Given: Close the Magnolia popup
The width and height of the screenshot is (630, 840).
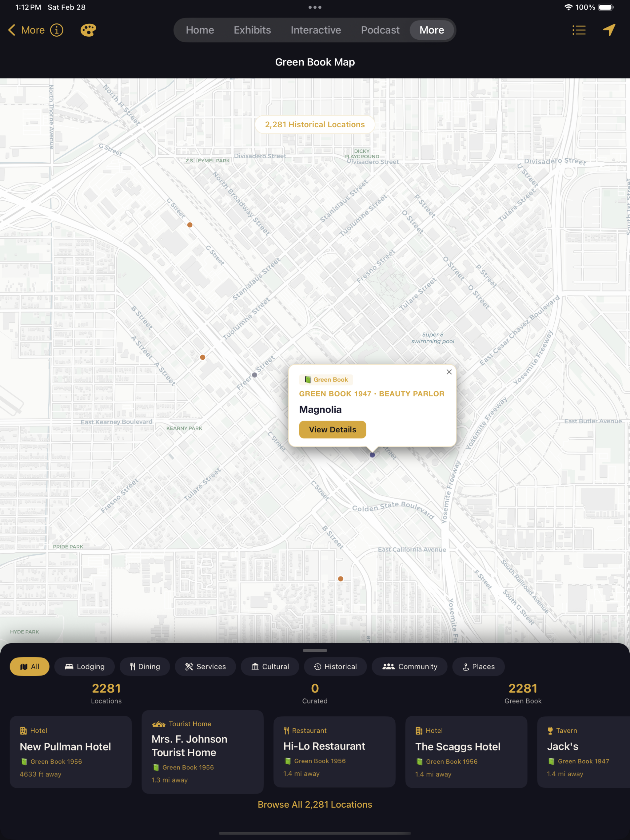Looking at the screenshot, I should tap(449, 372).
